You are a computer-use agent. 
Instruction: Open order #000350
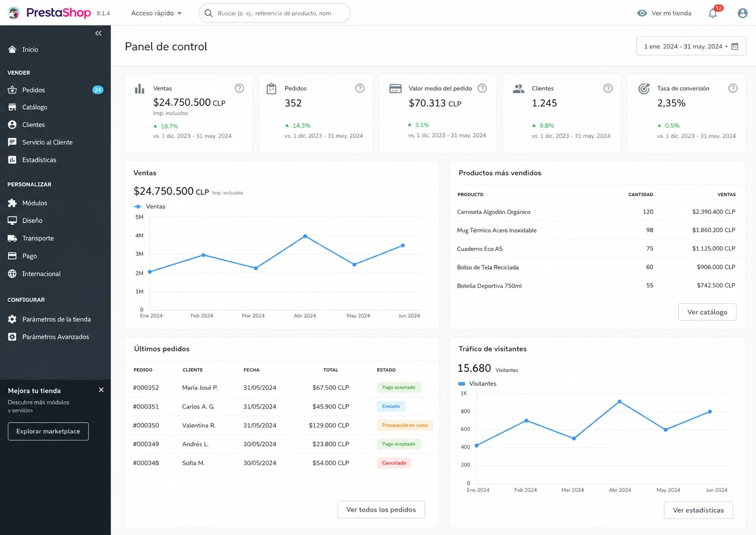(x=146, y=425)
